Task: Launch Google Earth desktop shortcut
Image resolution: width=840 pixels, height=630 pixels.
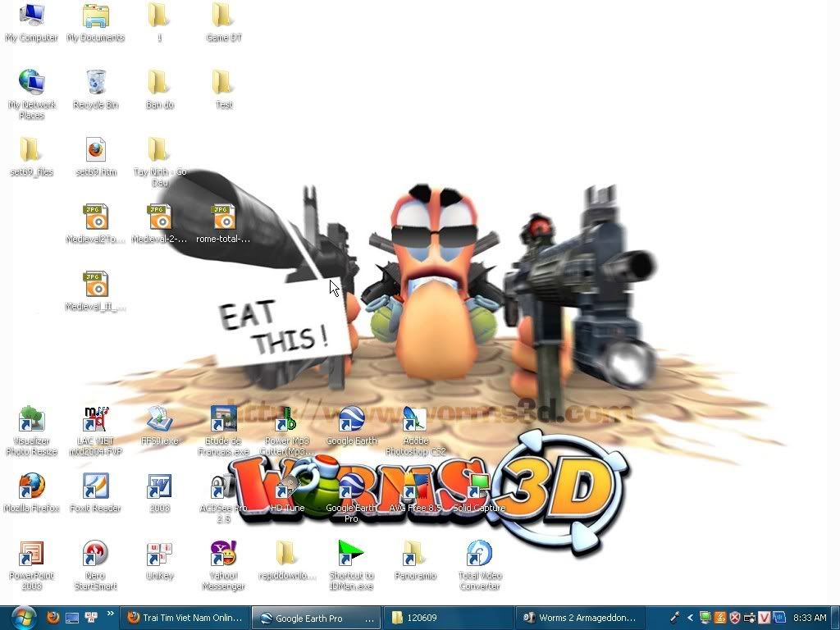Action: tap(351, 426)
